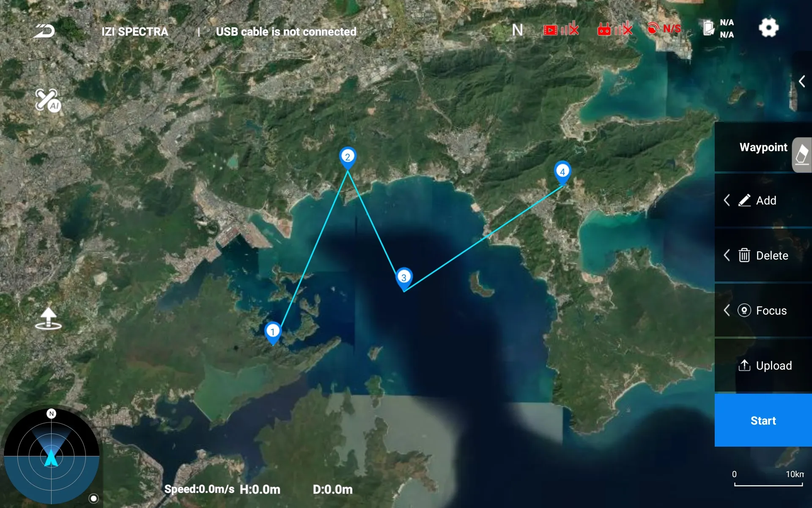Select waypoint marker 3 on the map
The width and height of the screenshot is (812, 508).
point(404,278)
